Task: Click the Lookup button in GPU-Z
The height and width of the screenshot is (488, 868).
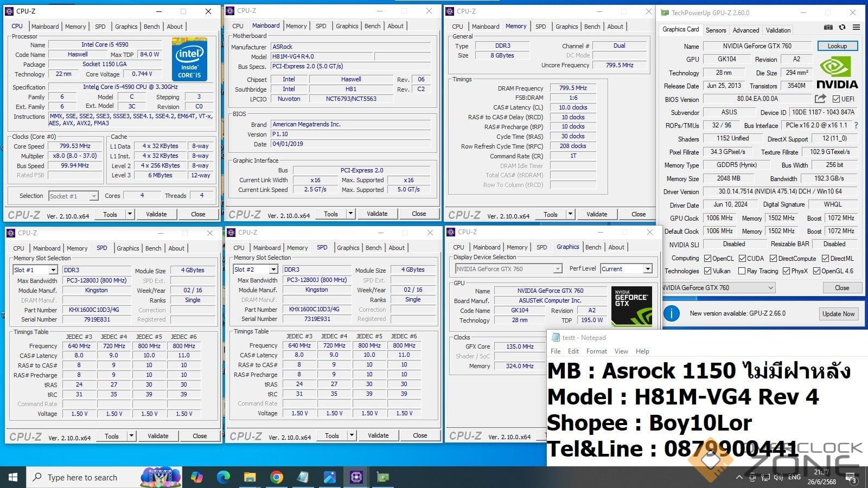Action: point(837,46)
